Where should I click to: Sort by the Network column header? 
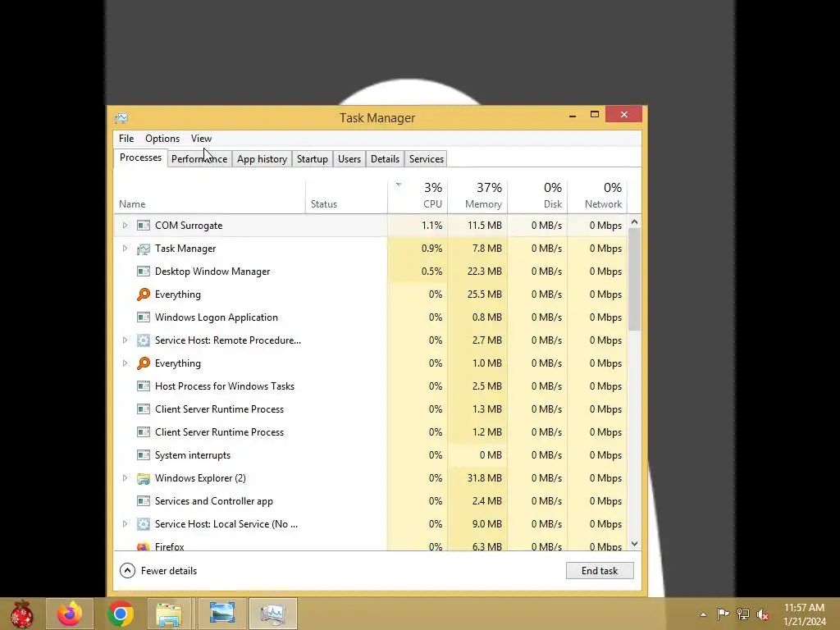597,197
